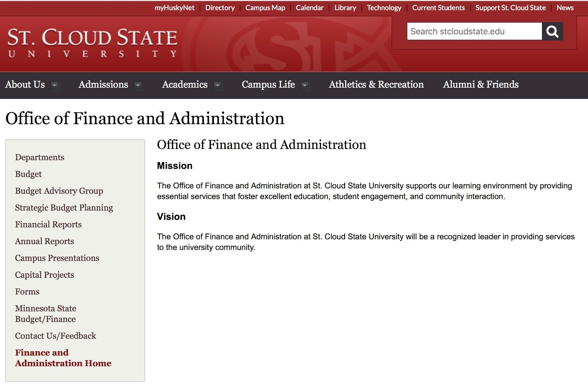Click the search magnifier icon button
This screenshot has height=387, width=588.
click(x=552, y=31)
